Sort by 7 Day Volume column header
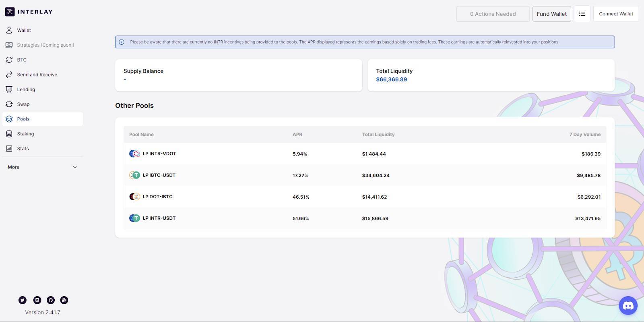Image resolution: width=644 pixels, height=322 pixels. 585,135
